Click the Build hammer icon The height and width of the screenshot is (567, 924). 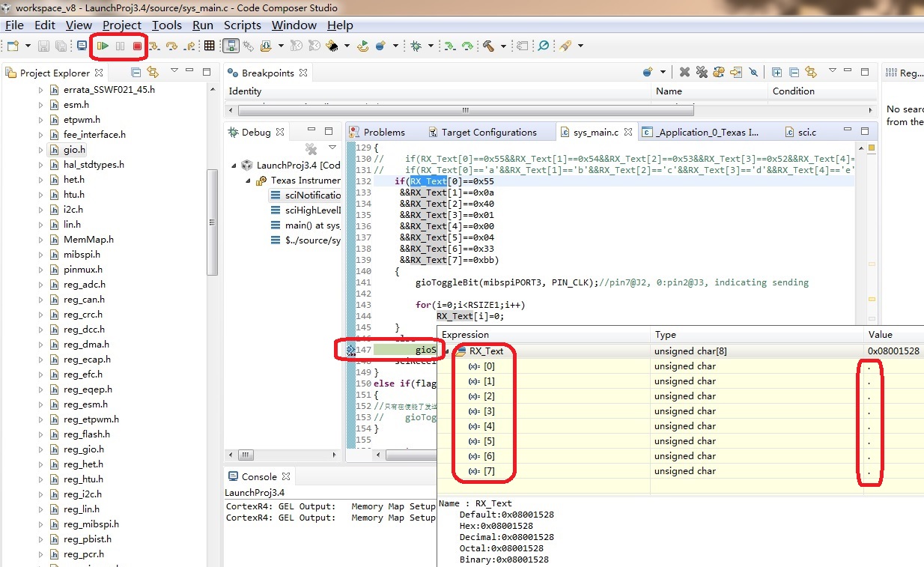click(489, 46)
